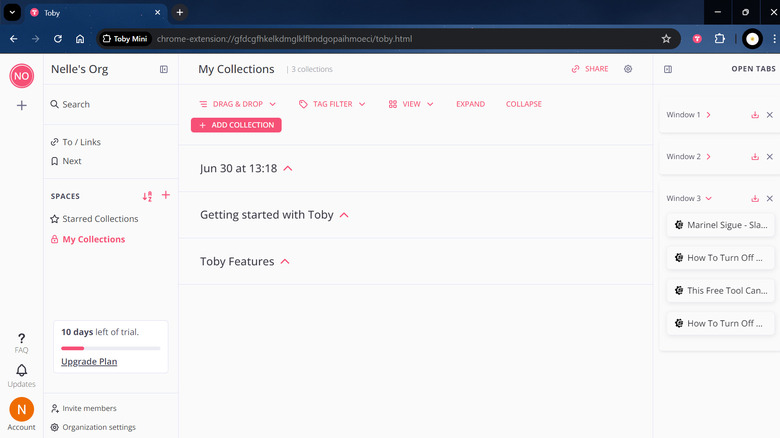Collapse the left sidebar panel icon
The width and height of the screenshot is (780, 438).
[x=164, y=69]
